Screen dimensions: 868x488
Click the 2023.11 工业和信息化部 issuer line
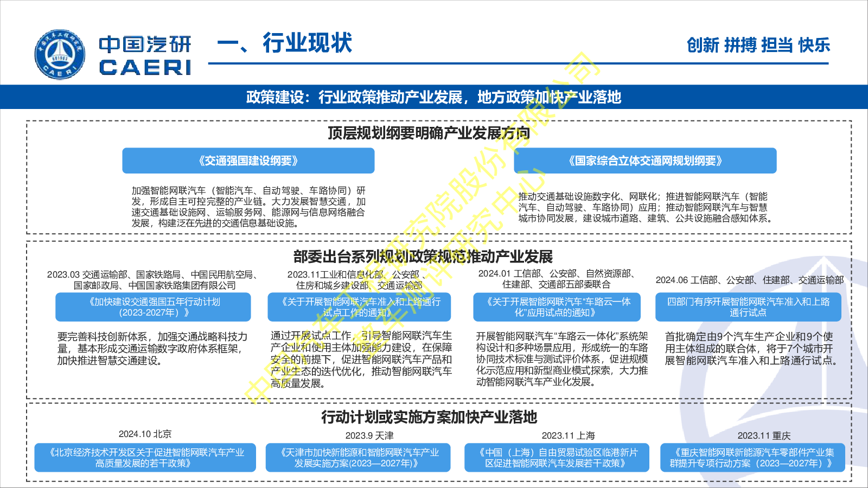359,280
